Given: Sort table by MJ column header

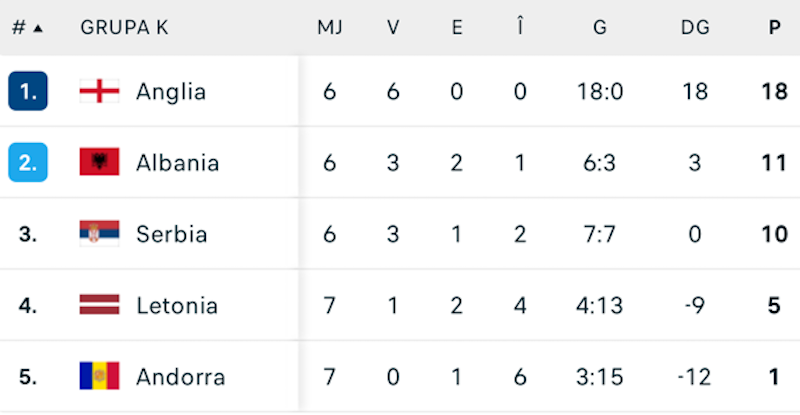Looking at the screenshot, I should pos(330,28).
